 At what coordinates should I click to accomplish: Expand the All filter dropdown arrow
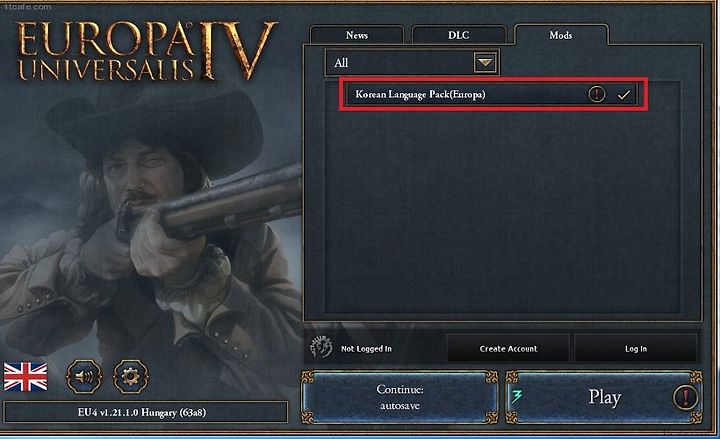coord(485,62)
